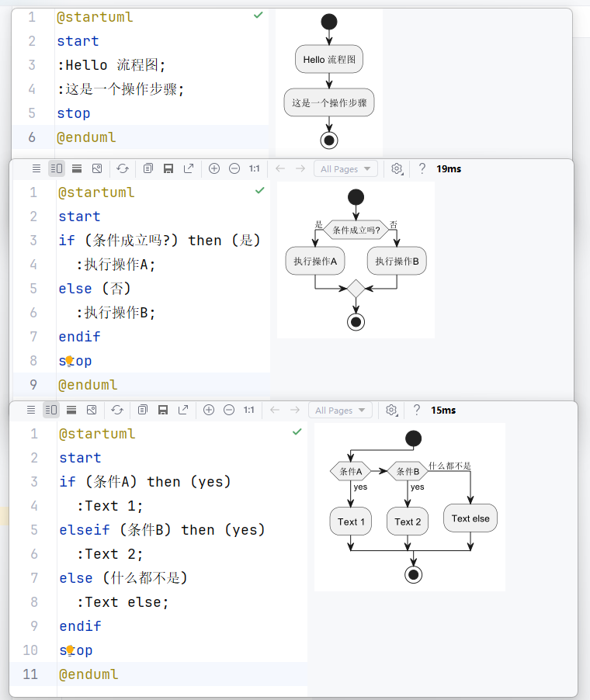This screenshot has width=590, height=700.
Task: Expand the All Pages dropdown in the 15ms toolbar
Action: click(340, 410)
